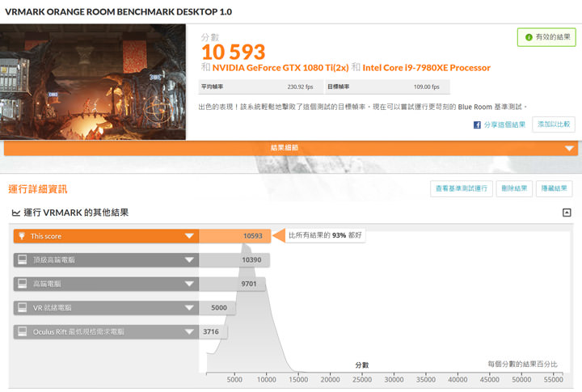Click the 結果細節 label on orange bar
Screen dimensions: 582x392
tap(285, 148)
